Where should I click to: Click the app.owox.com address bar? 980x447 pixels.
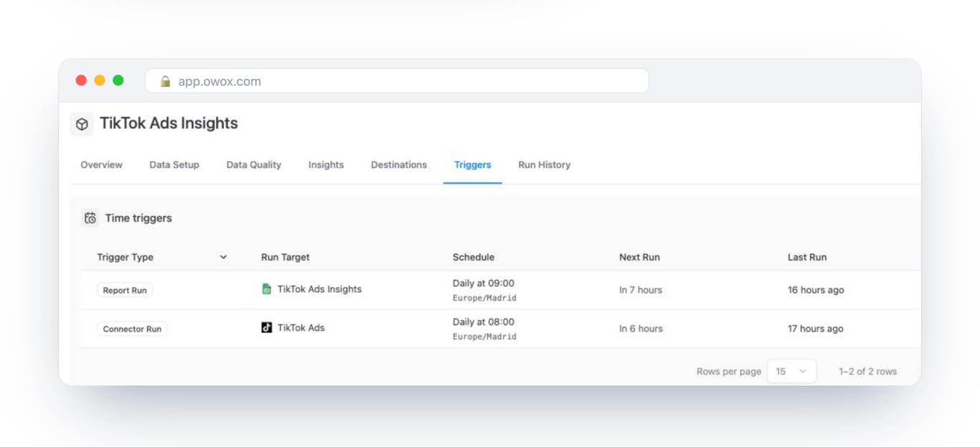pyautogui.click(x=397, y=81)
